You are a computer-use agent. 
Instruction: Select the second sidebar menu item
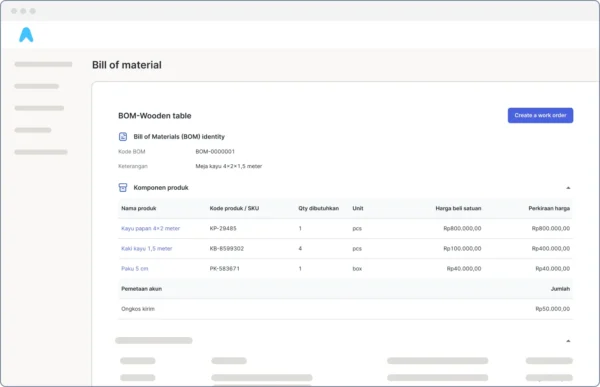coord(37,86)
